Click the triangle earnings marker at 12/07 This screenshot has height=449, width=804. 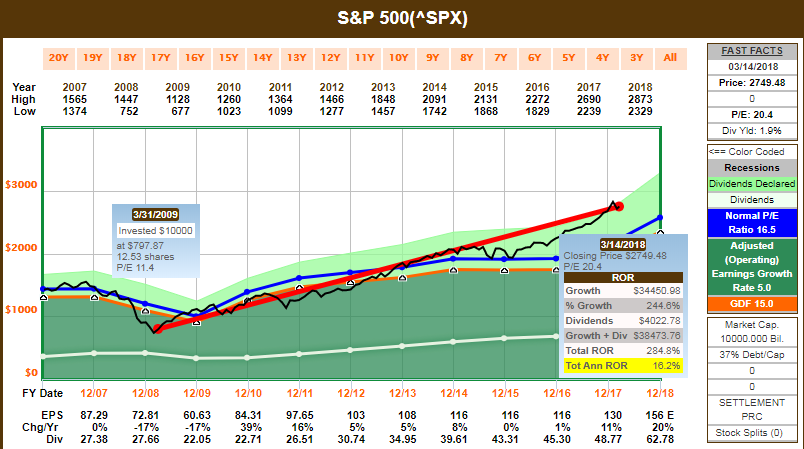[x=94, y=297]
